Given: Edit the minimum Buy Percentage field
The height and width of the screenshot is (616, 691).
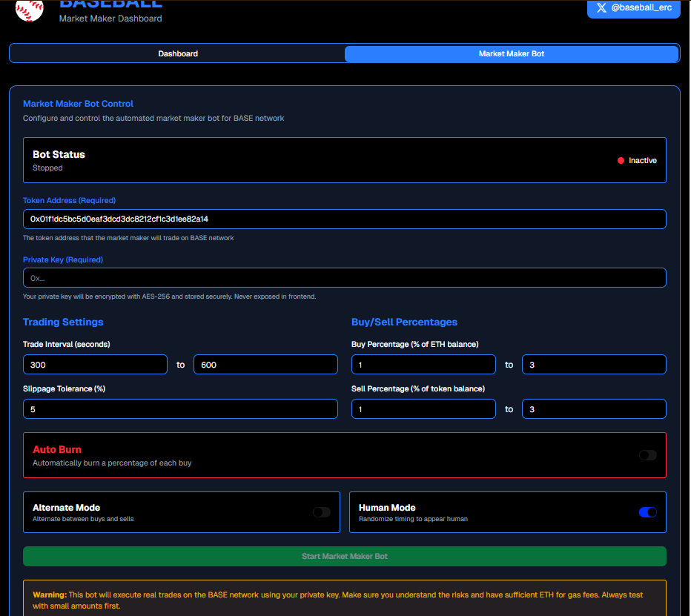Looking at the screenshot, I should point(423,365).
